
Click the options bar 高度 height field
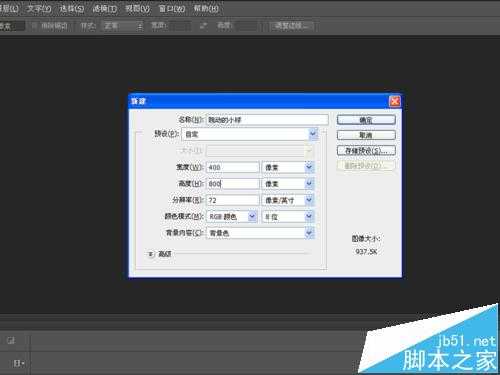click(246, 26)
